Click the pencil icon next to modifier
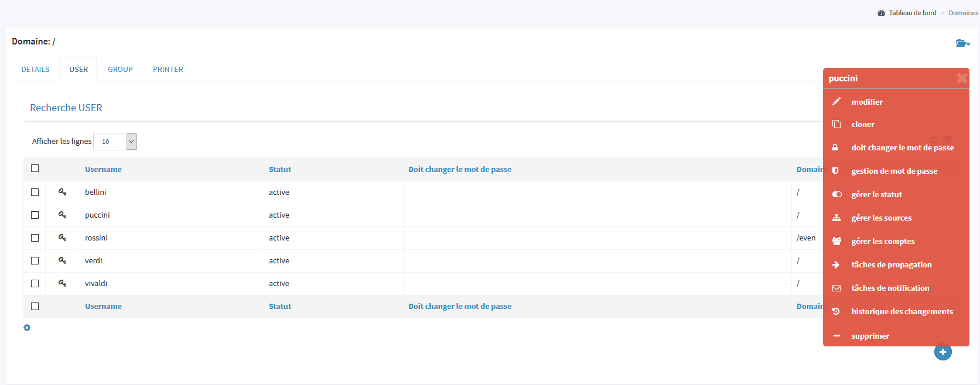The width and height of the screenshot is (980, 385). point(836,102)
